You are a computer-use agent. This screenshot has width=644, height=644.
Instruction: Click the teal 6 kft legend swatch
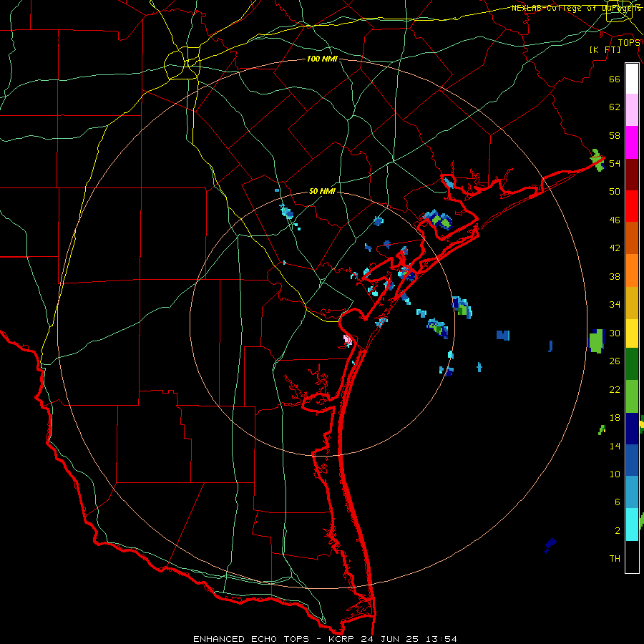632,492
